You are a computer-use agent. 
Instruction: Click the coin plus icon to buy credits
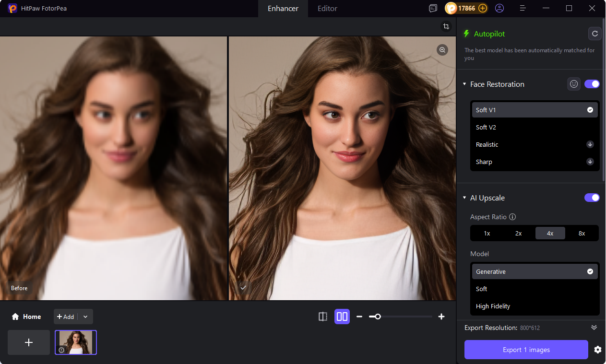click(x=482, y=8)
